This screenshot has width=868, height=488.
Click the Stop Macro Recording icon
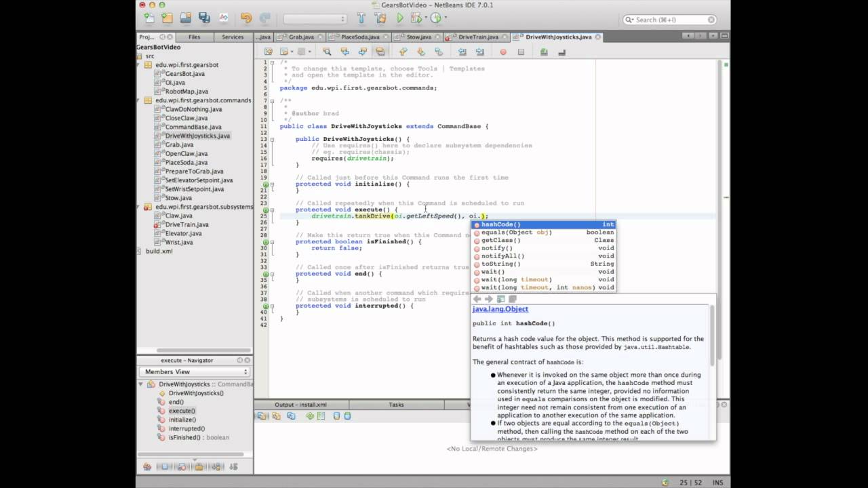click(521, 52)
